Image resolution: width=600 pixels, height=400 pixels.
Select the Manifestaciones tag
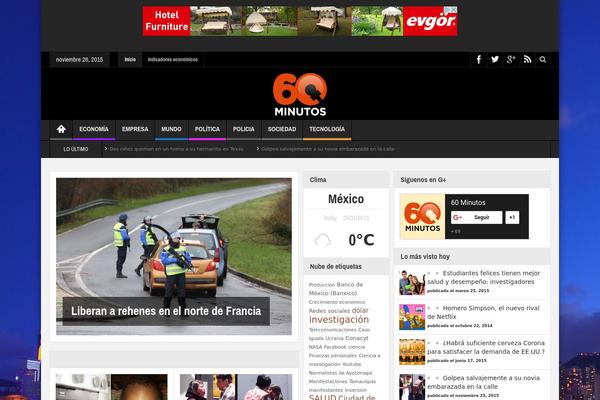(x=328, y=382)
